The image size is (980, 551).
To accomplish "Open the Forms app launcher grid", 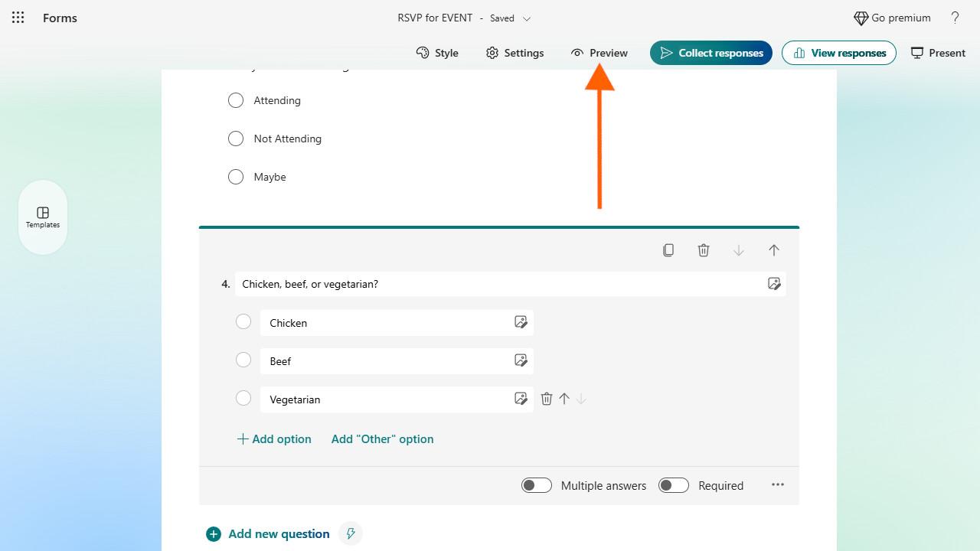I will (x=18, y=18).
